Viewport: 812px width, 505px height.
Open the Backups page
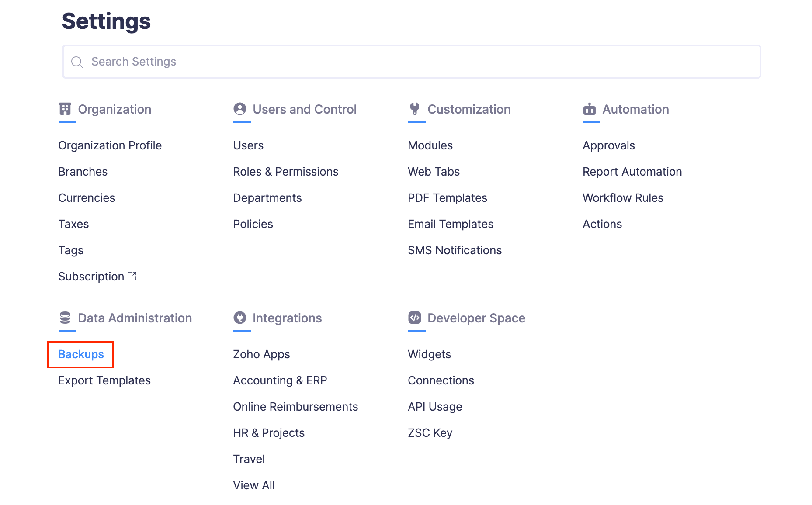pos(81,354)
